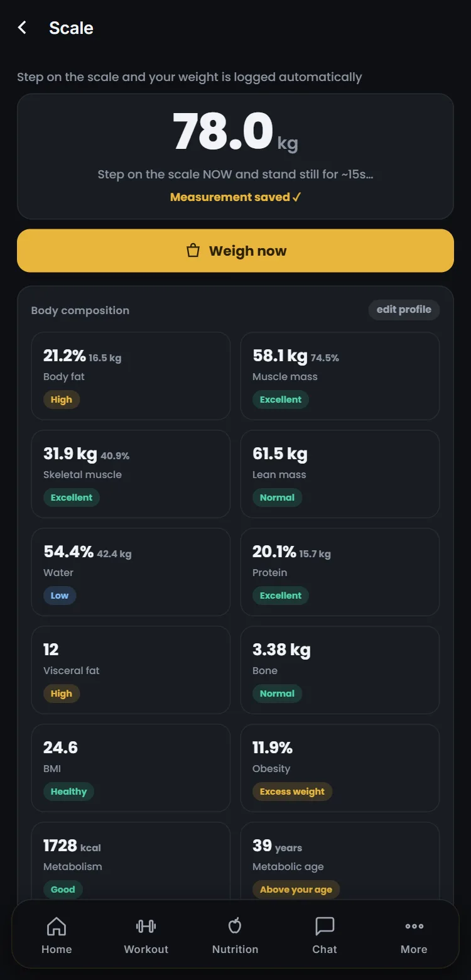Screen dimensions: 471x980
Task: Click the 78.0 kg weight reading
Action: pyautogui.click(x=235, y=132)
